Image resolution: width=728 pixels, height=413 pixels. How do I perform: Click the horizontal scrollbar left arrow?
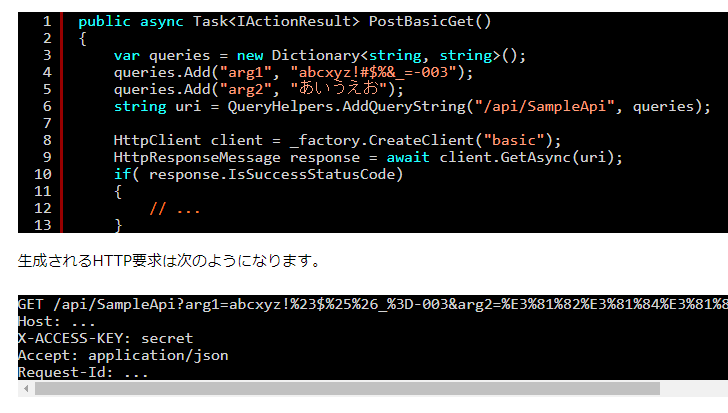click(x=26, y=388)
